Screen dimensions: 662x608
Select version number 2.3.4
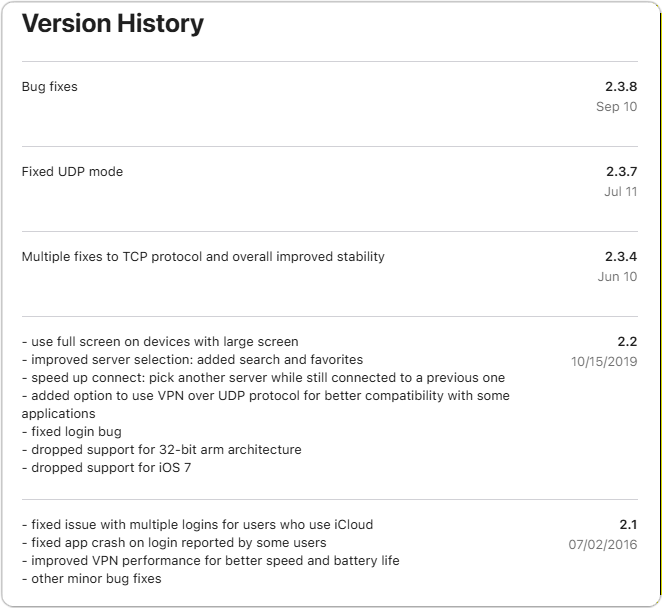point(620,257)
